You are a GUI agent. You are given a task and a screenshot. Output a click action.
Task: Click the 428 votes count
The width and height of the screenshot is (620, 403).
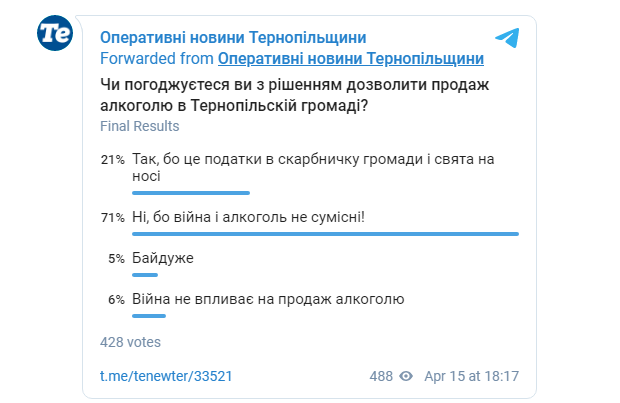[x=130, y=342]
